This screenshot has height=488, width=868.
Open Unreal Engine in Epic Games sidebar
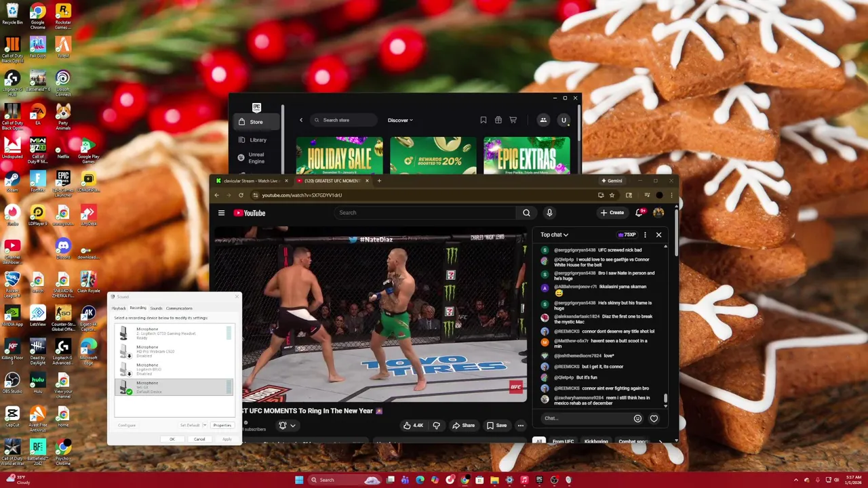point(256,158)
